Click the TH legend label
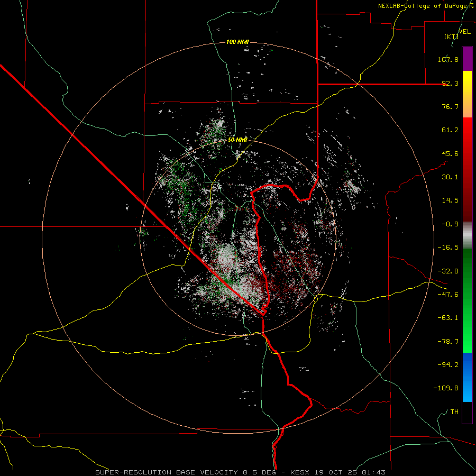The width and height of the screenshot is (476, 476). pos(454,412)
